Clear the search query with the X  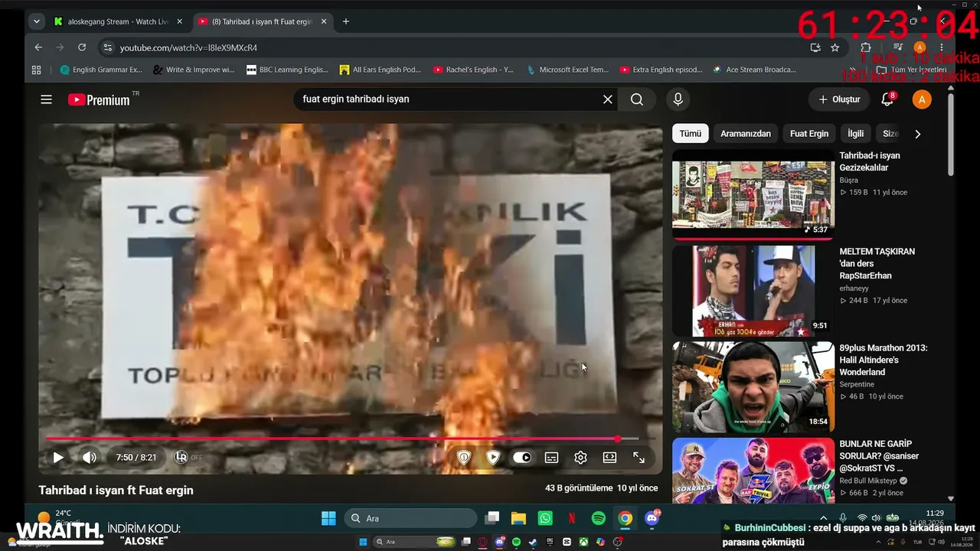pos(608,99)
